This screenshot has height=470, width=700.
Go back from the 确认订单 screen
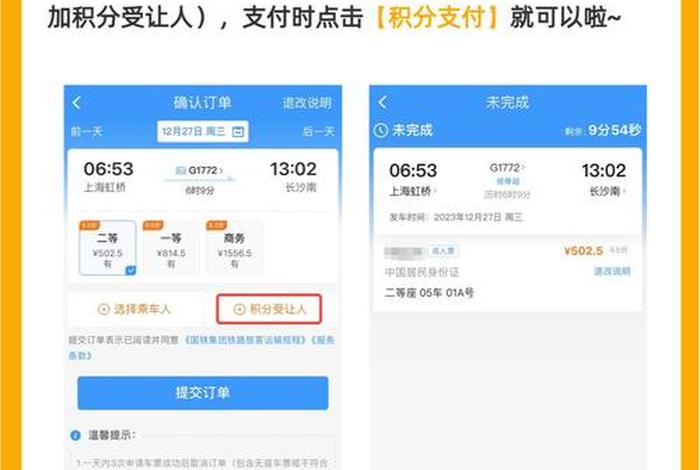(x=77, y=103)
